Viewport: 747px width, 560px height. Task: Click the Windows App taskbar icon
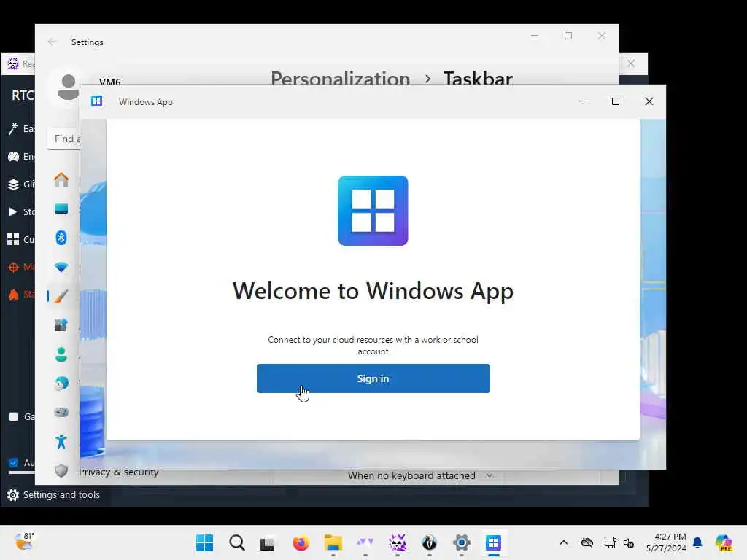coord(494,542)
